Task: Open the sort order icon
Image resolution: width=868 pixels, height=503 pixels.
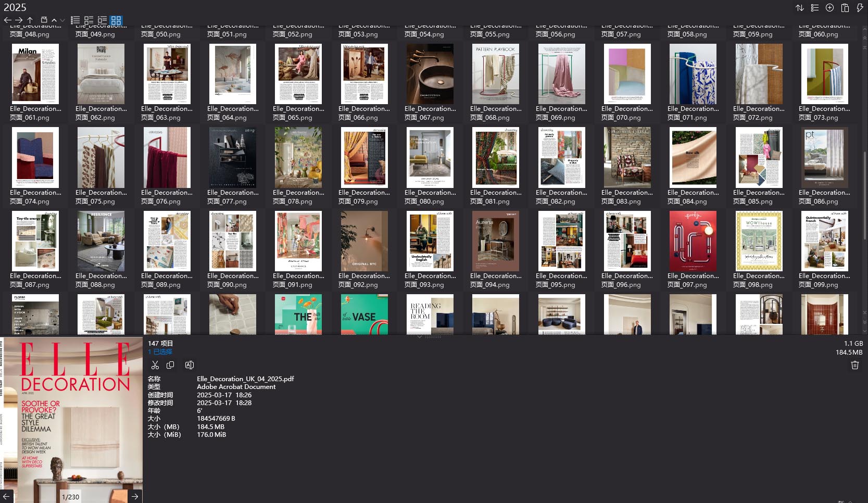Action: point(800,8)
